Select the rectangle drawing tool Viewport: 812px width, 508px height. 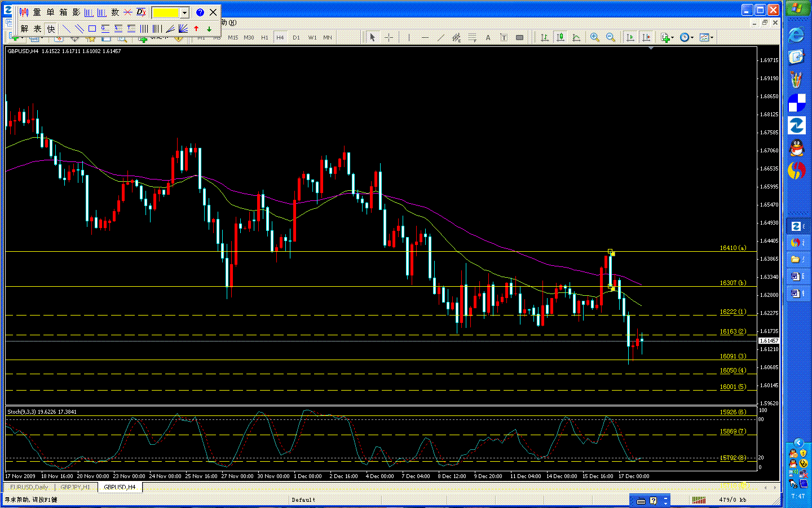pos(92,29)
